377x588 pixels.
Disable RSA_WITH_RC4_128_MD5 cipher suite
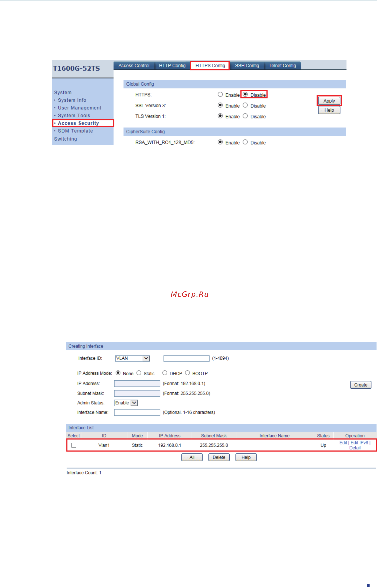245,142
